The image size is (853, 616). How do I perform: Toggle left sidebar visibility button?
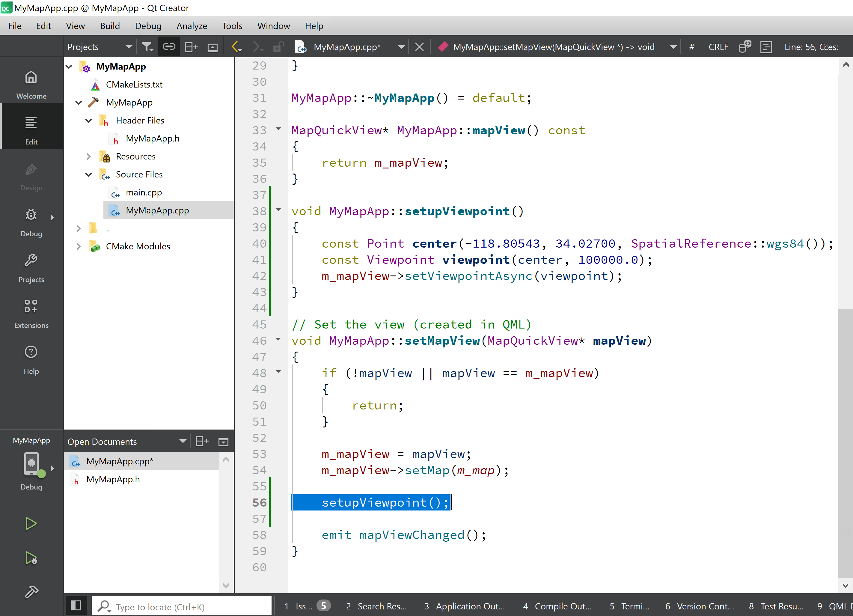pos(76,605)
